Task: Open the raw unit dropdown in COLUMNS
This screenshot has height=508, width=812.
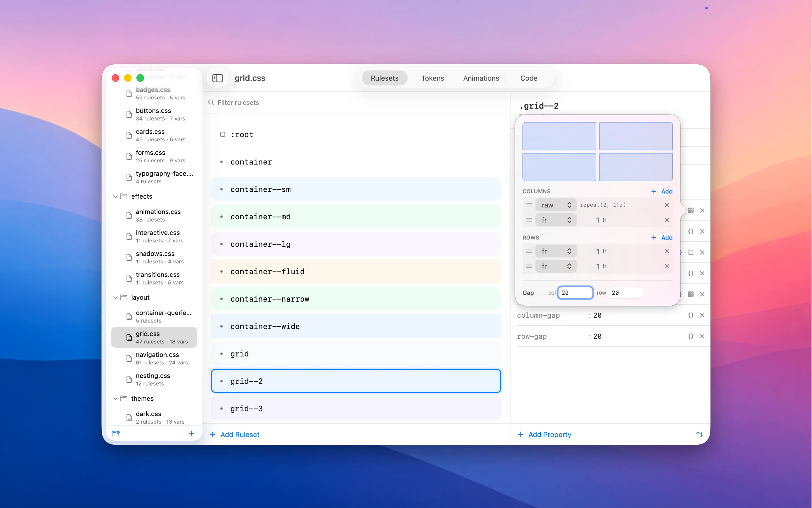Action: [556, 205]
